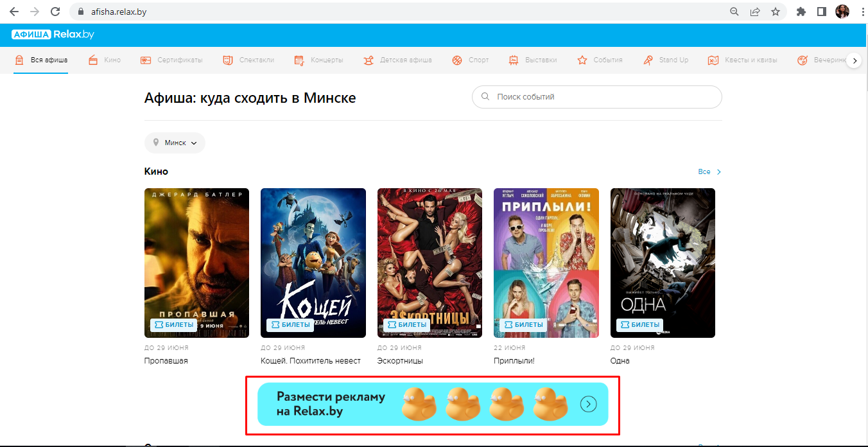This screenshot has width=868, height=447.
Task: Buy tickets on Эскортницы Билеты badge
Action: 407,325
